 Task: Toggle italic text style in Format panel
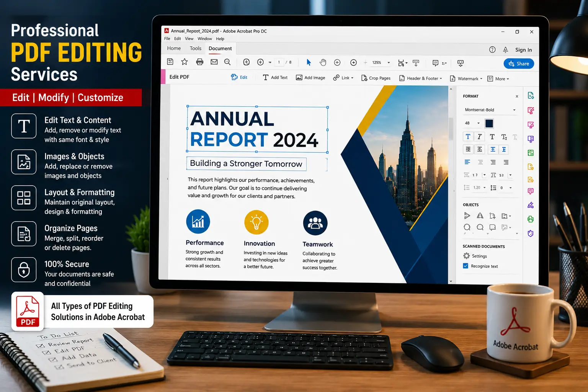click(x=480, y=137)
